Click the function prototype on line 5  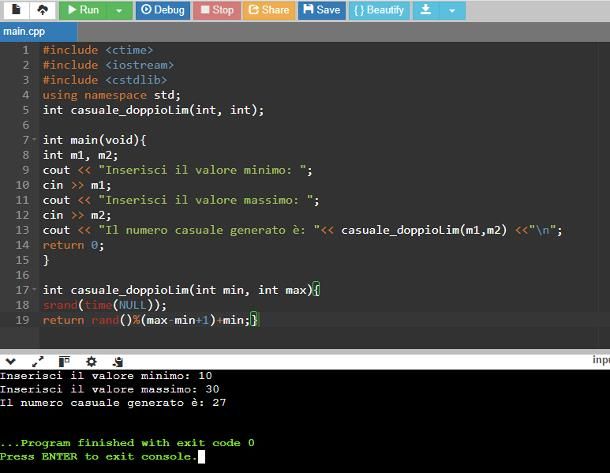coord(153,110)
